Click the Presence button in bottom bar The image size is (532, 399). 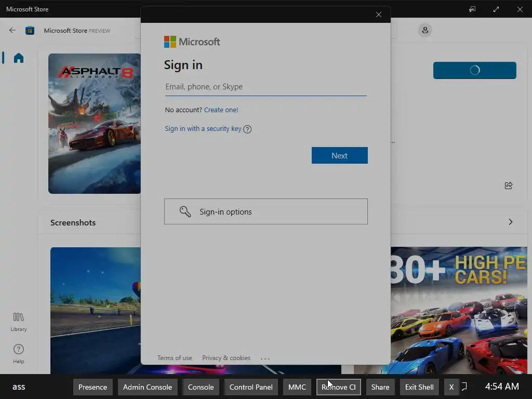pos(92,387)
